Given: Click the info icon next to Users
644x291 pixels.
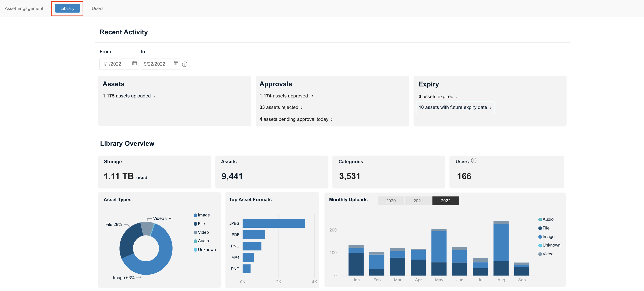Looking at the screenshot, I should point(473,161).
